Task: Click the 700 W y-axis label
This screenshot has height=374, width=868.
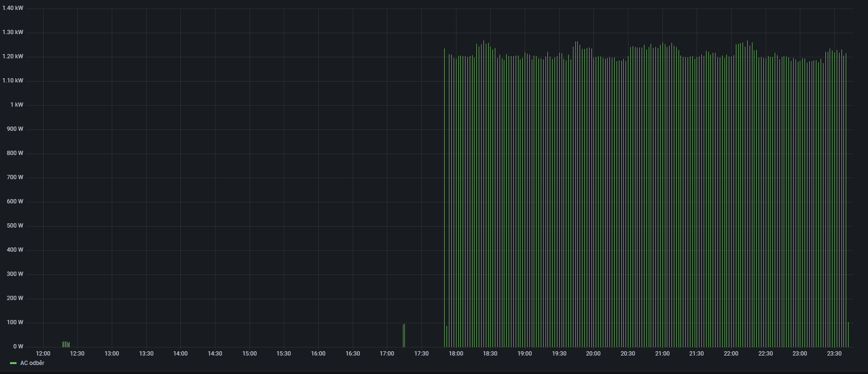Action: (15, 178)
